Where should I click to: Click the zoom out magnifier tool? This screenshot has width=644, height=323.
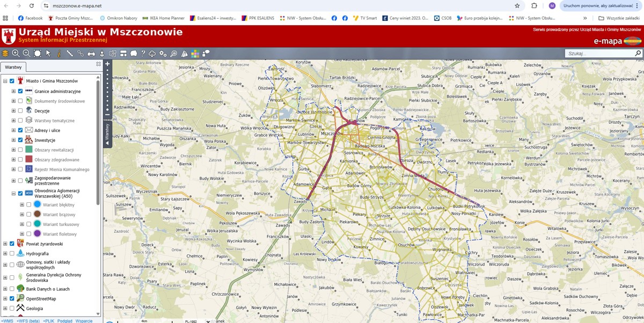point(26,54)
